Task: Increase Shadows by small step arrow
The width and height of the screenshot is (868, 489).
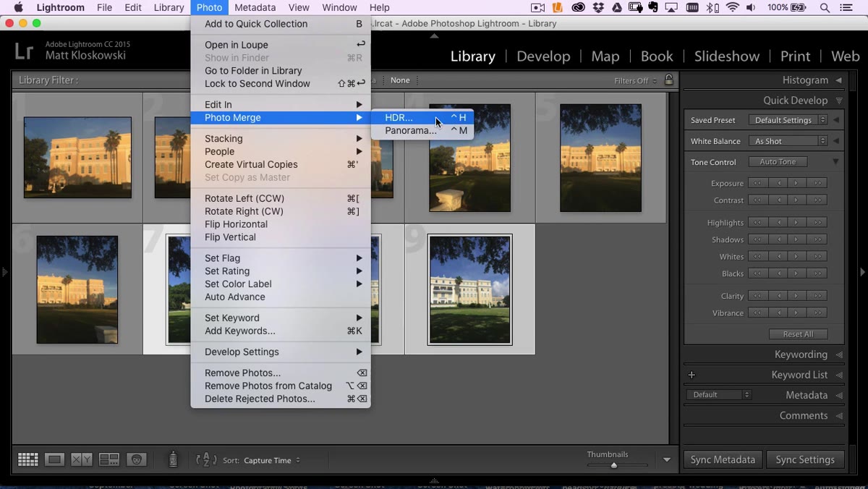Action: pyautogui.click(x=797, y=239)
